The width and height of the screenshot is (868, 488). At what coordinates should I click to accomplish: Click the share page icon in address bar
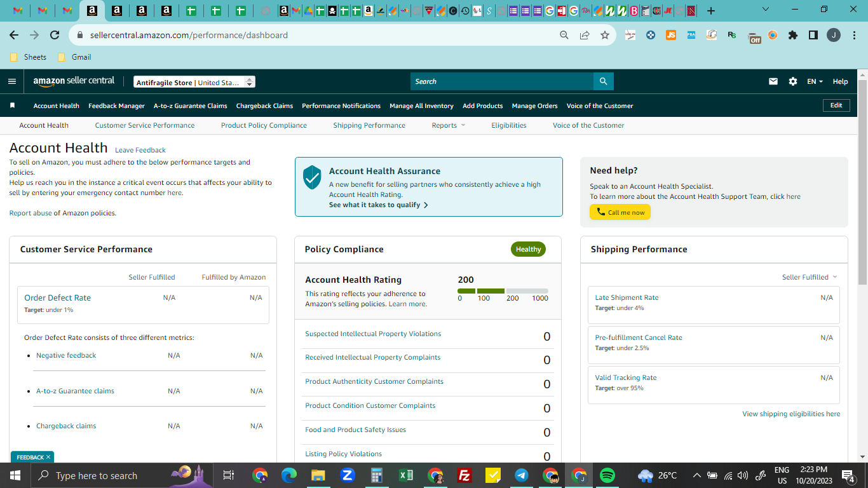click(585, 36)
